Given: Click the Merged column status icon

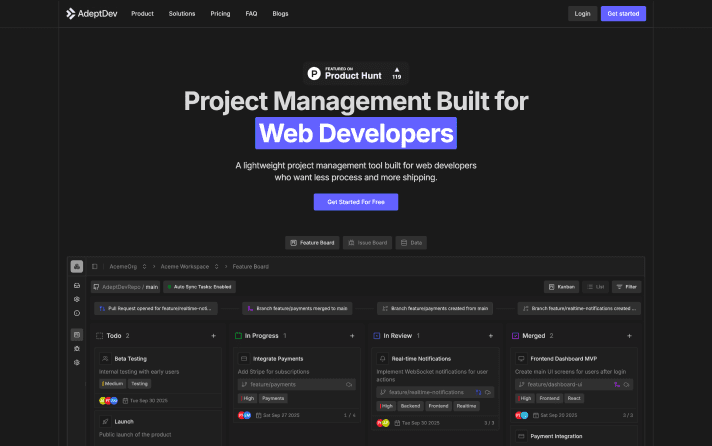Looking at the screenshot, I should [x=515, y=336].
